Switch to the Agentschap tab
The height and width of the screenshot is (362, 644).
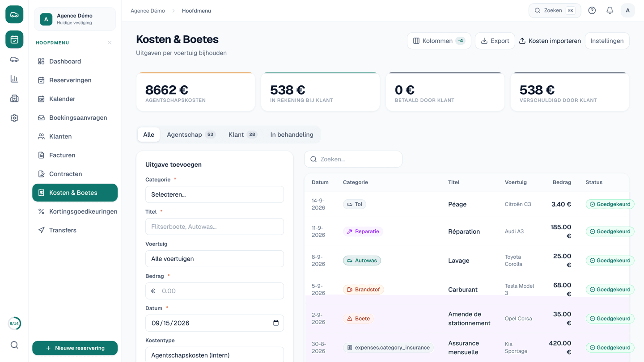191,135
